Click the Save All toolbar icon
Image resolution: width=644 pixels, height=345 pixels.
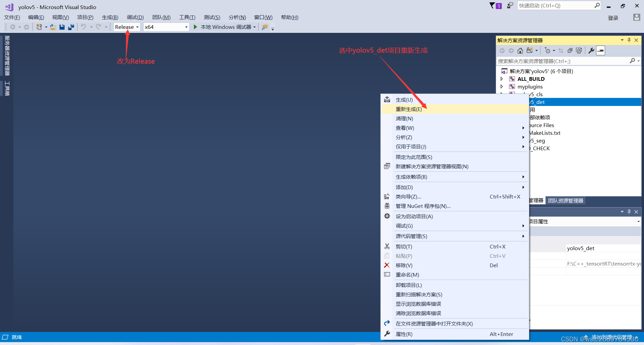point(71,27)
